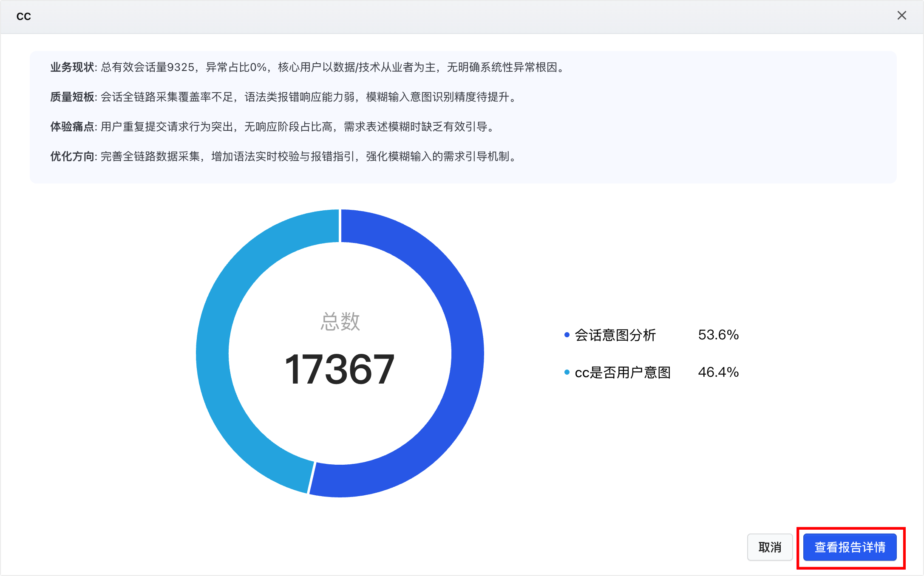924x576 pixels.
Task: Toggle the 会话意图分析 legend item
Action: point(615,335)
